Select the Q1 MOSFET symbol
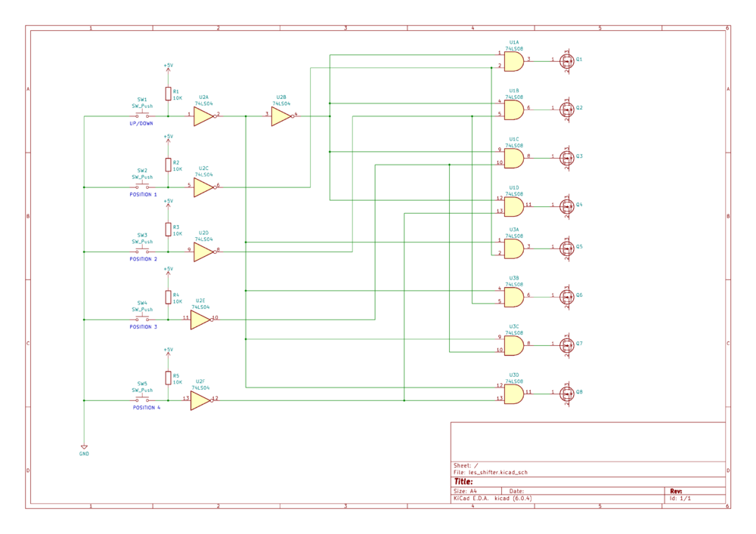 click(x=566, y=60)
